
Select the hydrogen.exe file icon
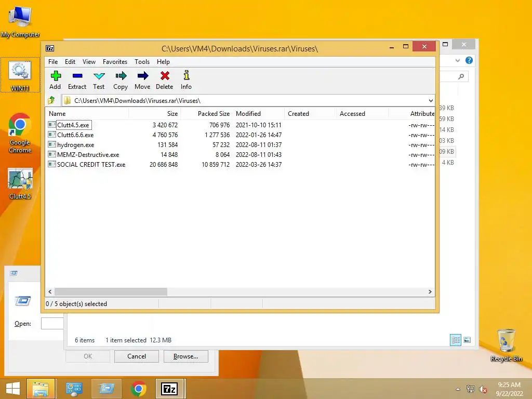click(x=52, y=144)
